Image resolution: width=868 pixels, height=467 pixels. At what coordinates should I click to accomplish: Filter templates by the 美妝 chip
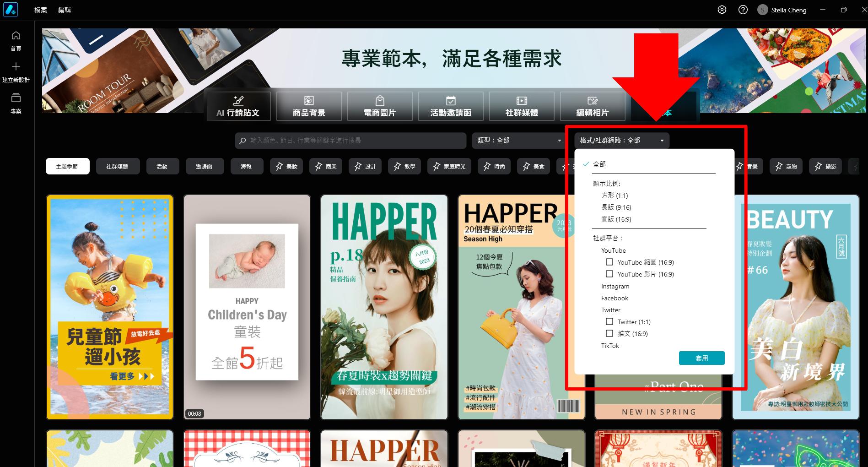pyautogui.click(x=286, y=166)
